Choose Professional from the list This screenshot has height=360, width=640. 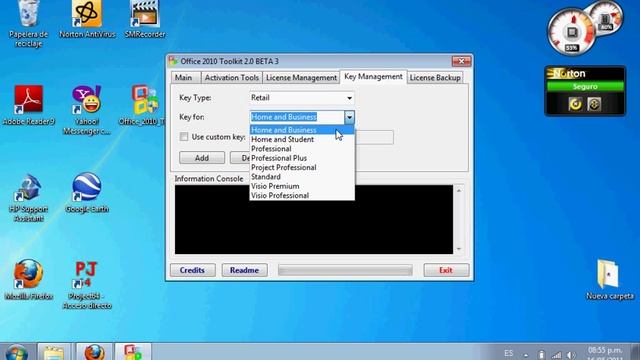(302, 149)
